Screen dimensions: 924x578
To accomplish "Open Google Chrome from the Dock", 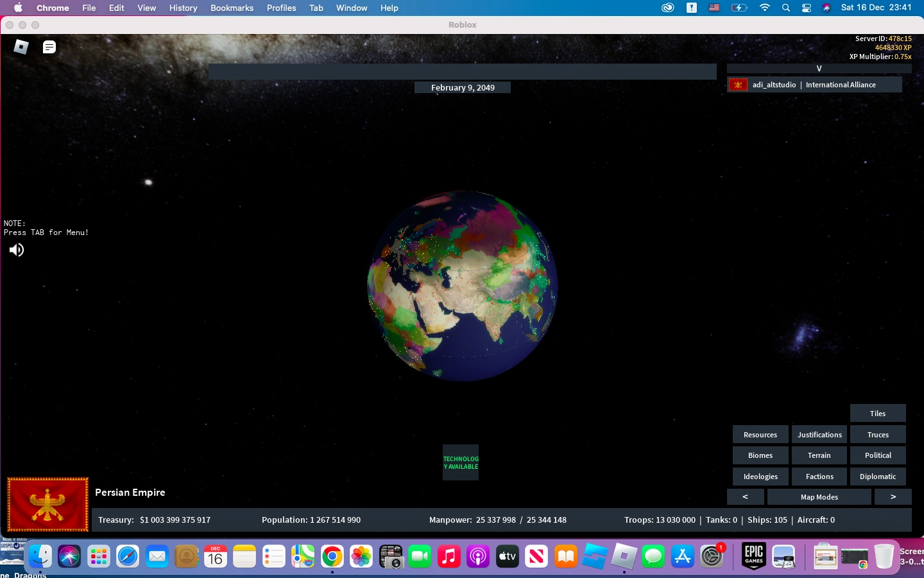I will point(332,556).
